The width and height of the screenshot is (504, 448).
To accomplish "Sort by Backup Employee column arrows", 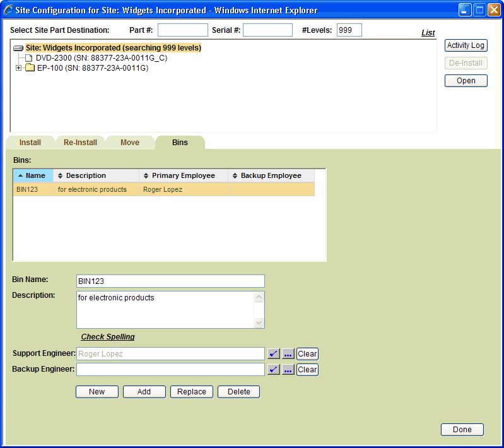I will 235,175.
